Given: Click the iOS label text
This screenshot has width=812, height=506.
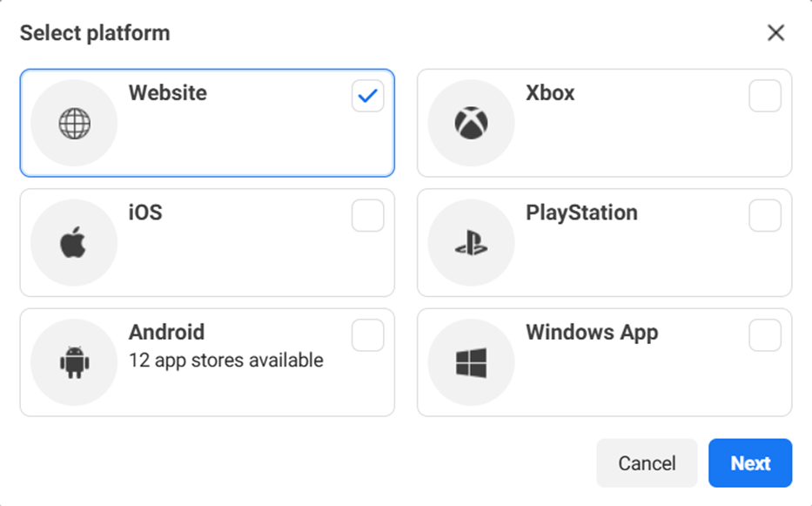Looking at the screenshot, I should coord(145,213).
